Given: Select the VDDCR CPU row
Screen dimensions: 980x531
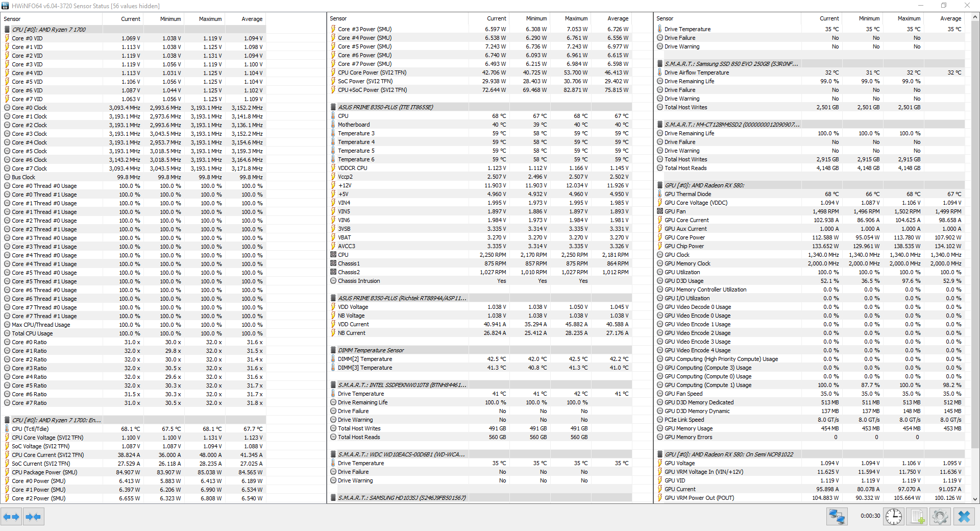Looking at the screenshot, I should [x=480, y=168].
